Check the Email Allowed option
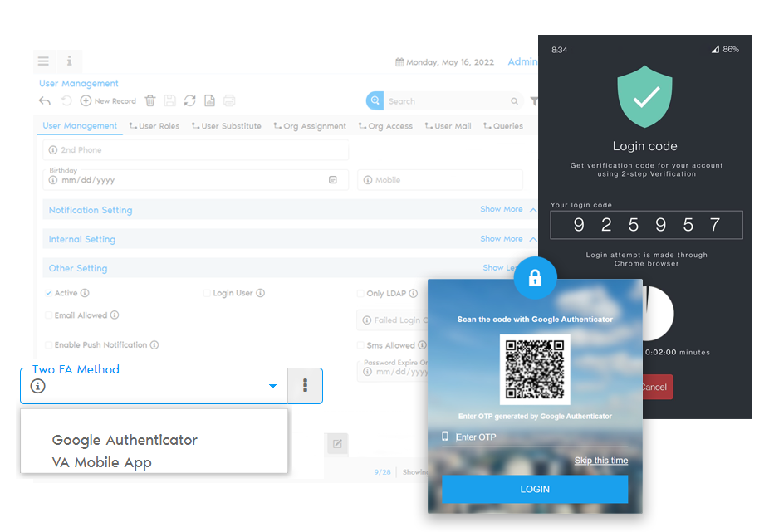 click(x=51, y=315)
